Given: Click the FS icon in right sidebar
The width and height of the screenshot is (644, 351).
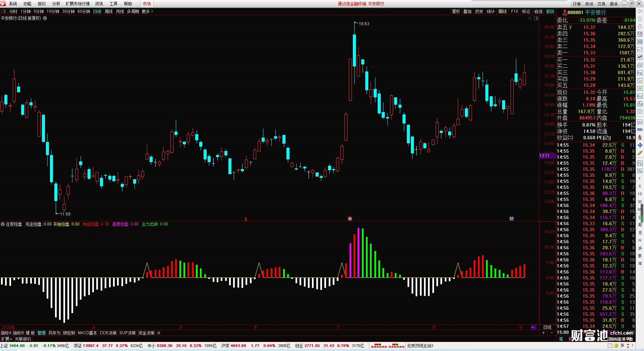Looking at the screenshot, I should tap(640, 163).
